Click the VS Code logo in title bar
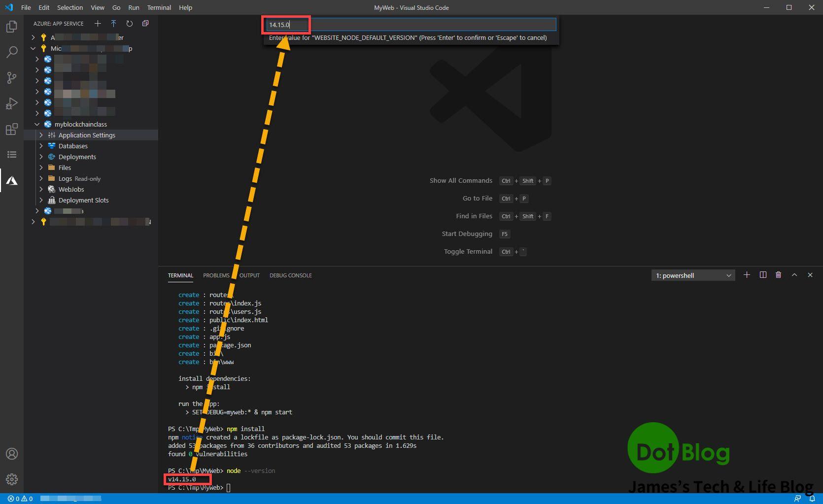 click(8, 7)
